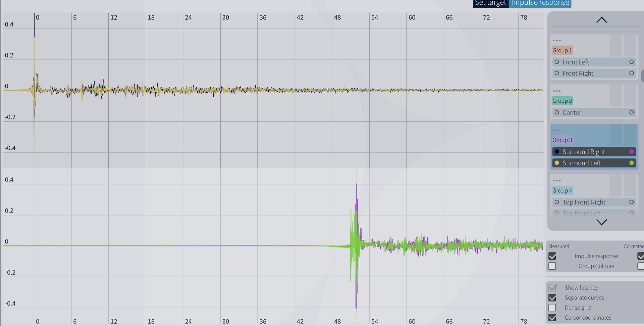This screenshot has height=326, width=644.
Task: Click the Separate curves label
Action: pyautogui.click(x=584, y=298)
